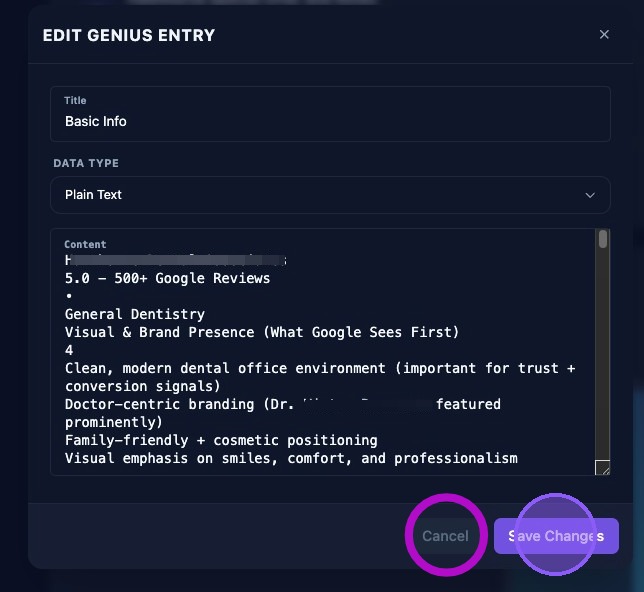Open the Data Type dropdown
The width and height of the screenshot is (644, 592).
click(330, 195)
